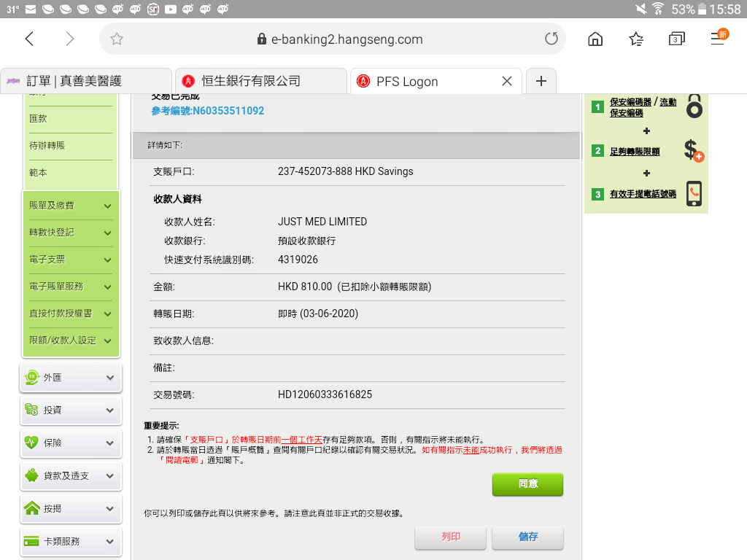
Task: Show all three open tabs
Action: (676, 39)
